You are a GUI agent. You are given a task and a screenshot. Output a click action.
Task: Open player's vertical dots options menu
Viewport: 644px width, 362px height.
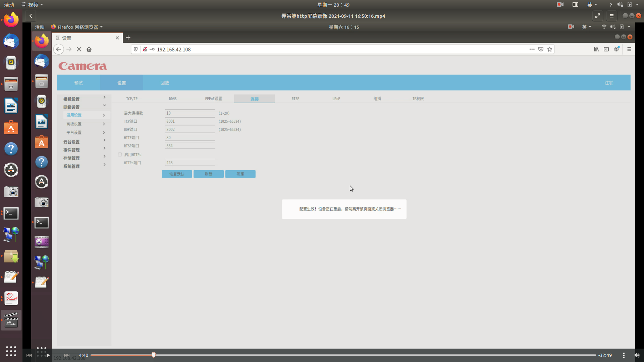624,355
